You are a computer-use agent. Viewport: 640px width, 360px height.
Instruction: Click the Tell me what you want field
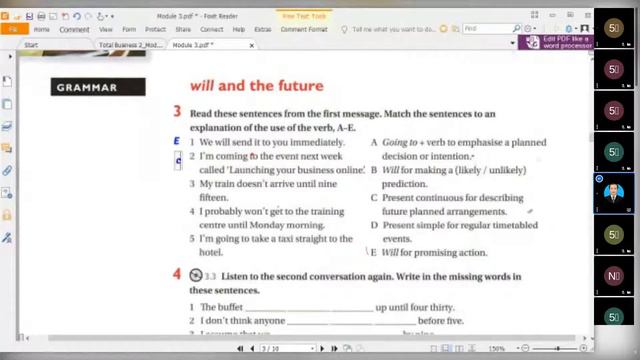pos(393,29)
